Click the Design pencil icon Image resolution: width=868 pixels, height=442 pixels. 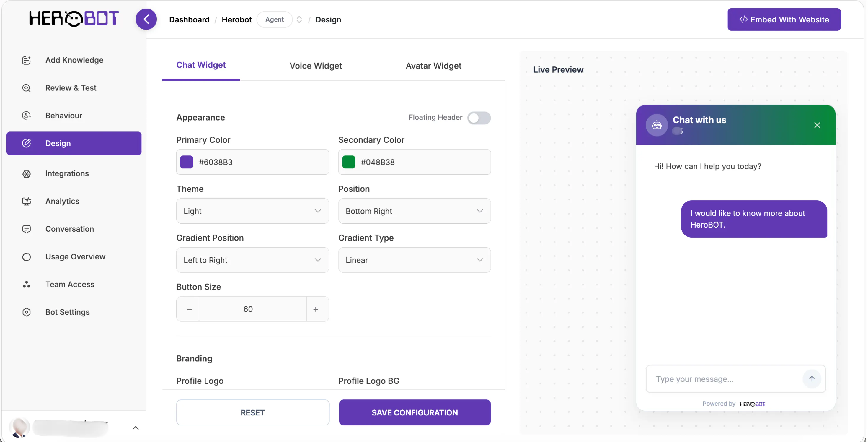(26, 143)
